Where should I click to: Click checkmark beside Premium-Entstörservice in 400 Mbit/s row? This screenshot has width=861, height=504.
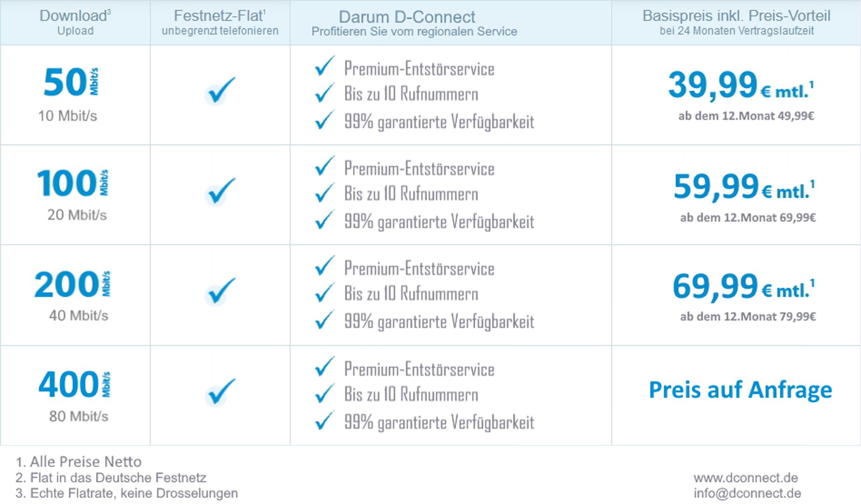[324, 367]
